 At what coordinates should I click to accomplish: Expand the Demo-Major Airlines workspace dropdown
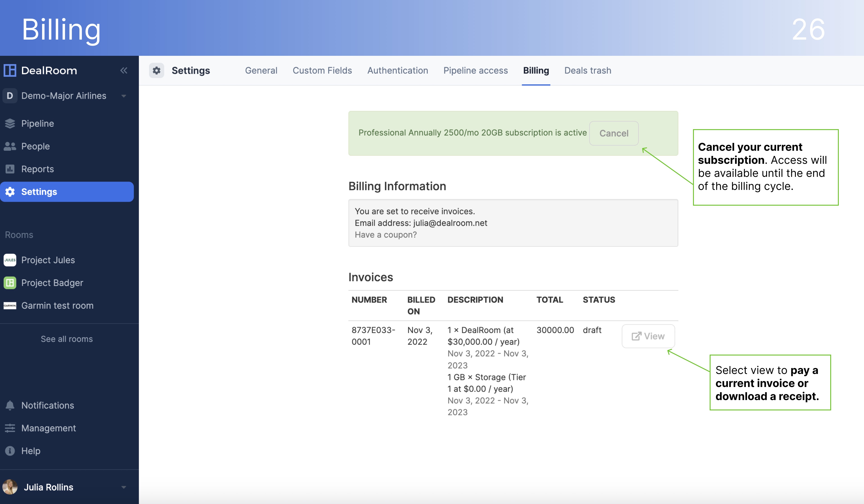click(x=124, y=96)
